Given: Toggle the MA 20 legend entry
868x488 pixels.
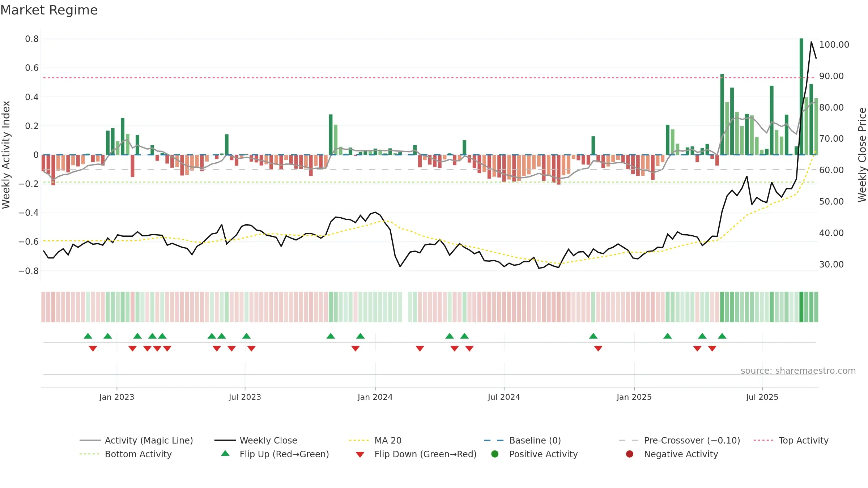Looking at the screenshot, I should pyautogui.click(x=375, y=440).
